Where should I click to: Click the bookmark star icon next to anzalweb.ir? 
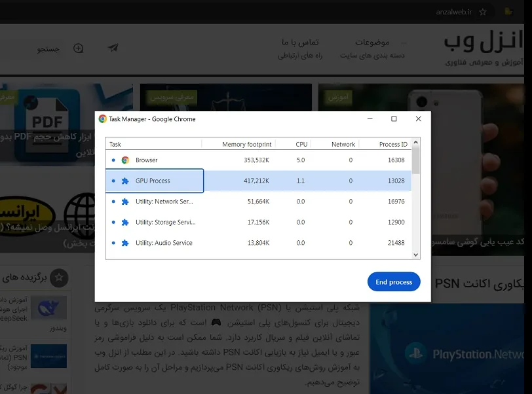point(483,12)
